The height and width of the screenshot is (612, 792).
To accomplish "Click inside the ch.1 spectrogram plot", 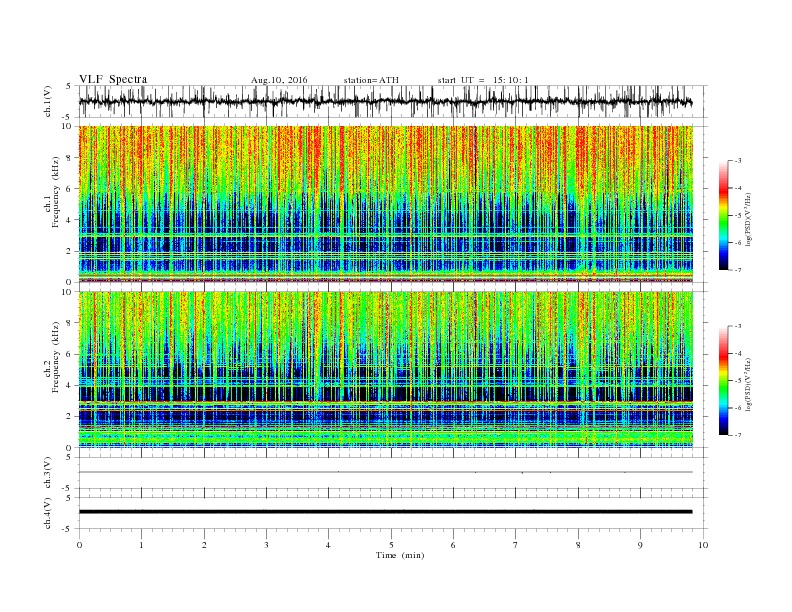I will [x=385, y=204].
